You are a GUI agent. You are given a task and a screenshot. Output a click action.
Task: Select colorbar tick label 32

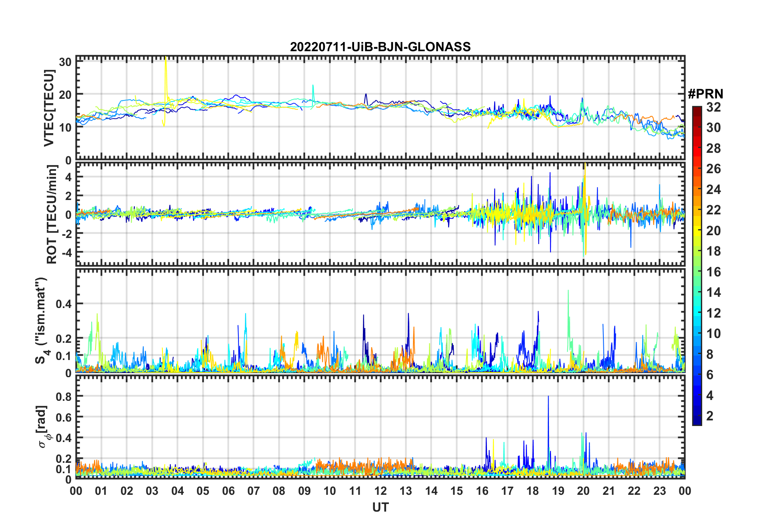click(x=713, y=107)
